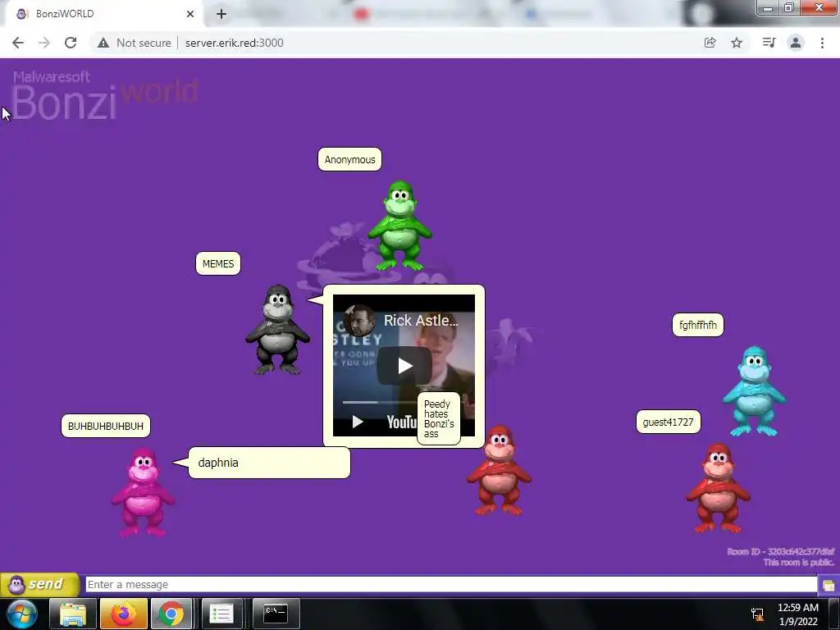The image size is (840, 630).
Task: Open the share page icon
Action: click(x=710, y=43)
